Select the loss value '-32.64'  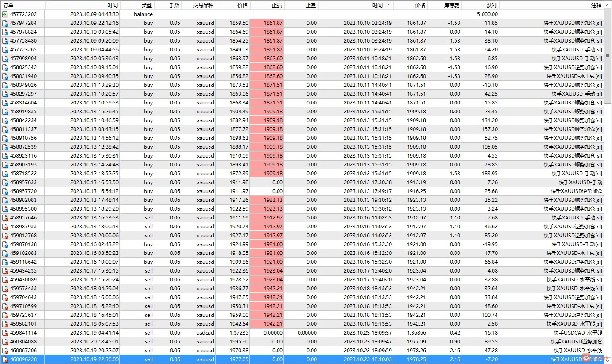491,289
